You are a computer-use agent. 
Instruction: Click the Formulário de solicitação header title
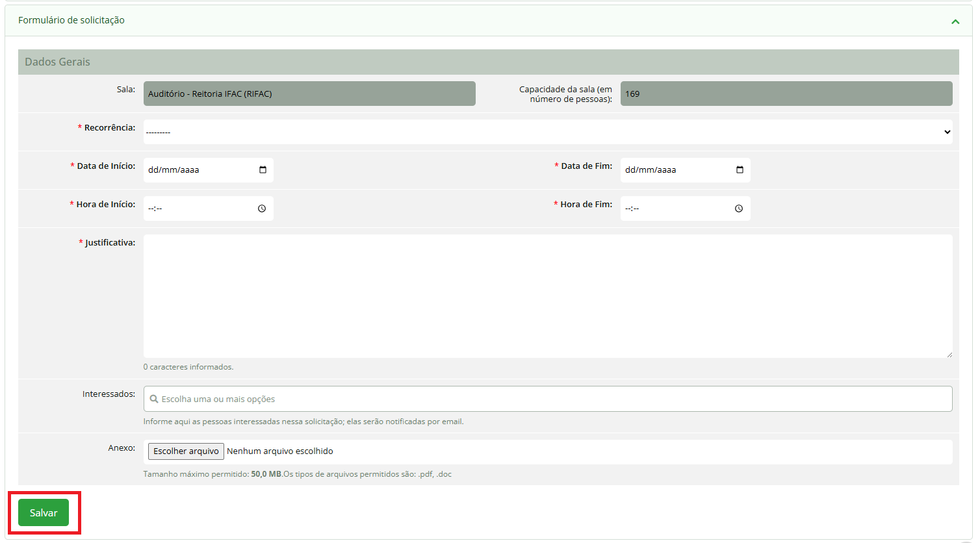71,20
